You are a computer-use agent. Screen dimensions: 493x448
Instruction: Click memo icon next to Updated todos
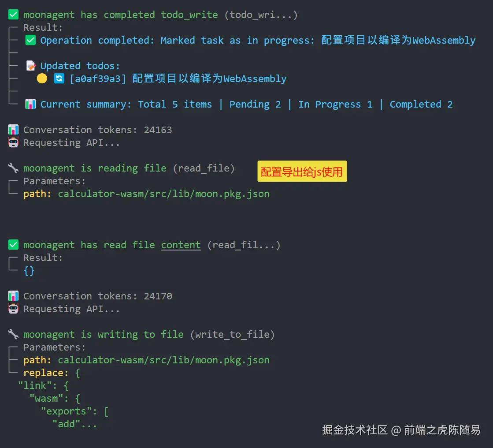(30, 66)
